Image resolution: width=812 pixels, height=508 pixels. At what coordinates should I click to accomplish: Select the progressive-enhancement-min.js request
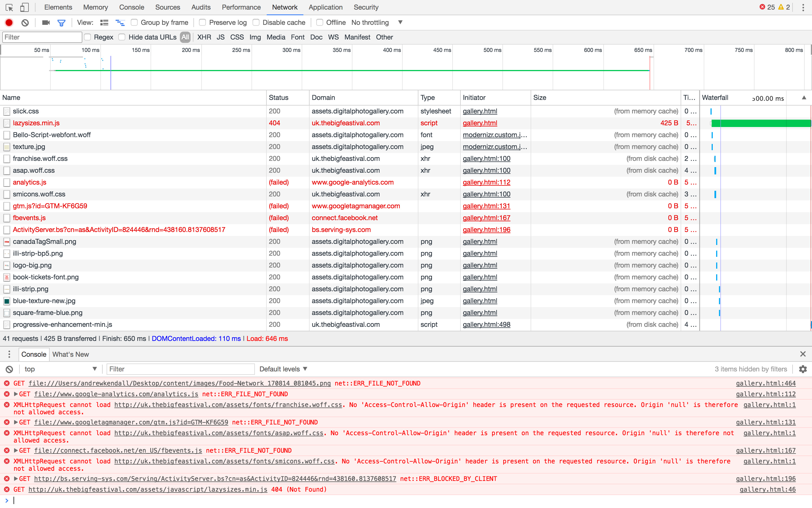(x=350, y=325)
